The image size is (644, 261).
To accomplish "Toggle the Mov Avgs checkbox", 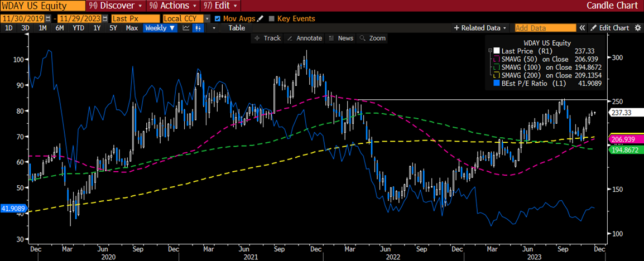I will [218, 18].
